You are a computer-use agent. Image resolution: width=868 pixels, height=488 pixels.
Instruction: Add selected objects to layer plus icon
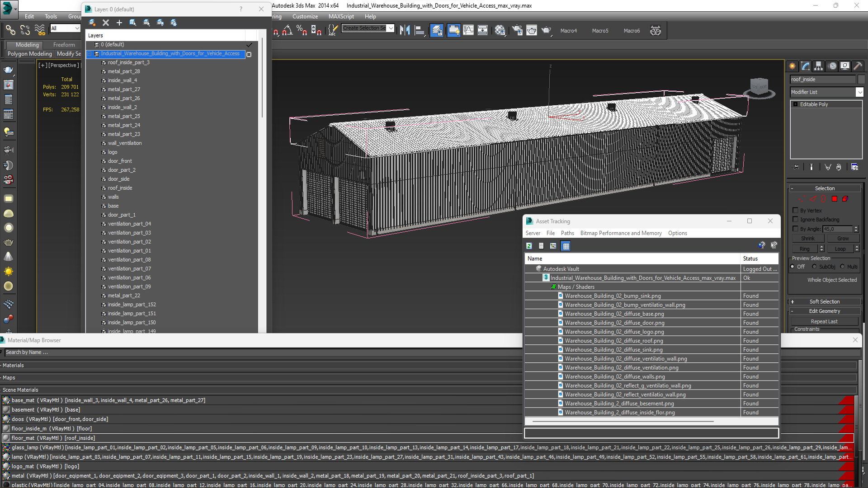click(x=119, y=23)
